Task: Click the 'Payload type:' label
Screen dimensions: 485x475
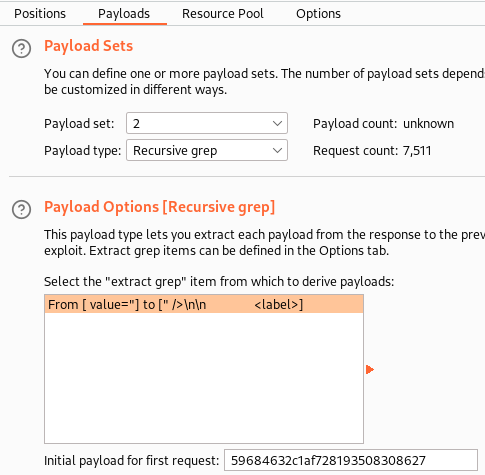Action: pyautogui.click(x=82, y=151)
